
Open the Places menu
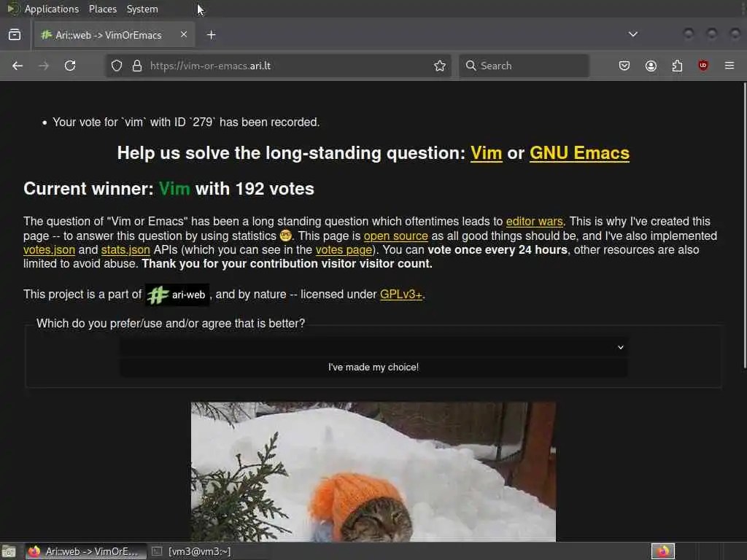tap(103, 9)
